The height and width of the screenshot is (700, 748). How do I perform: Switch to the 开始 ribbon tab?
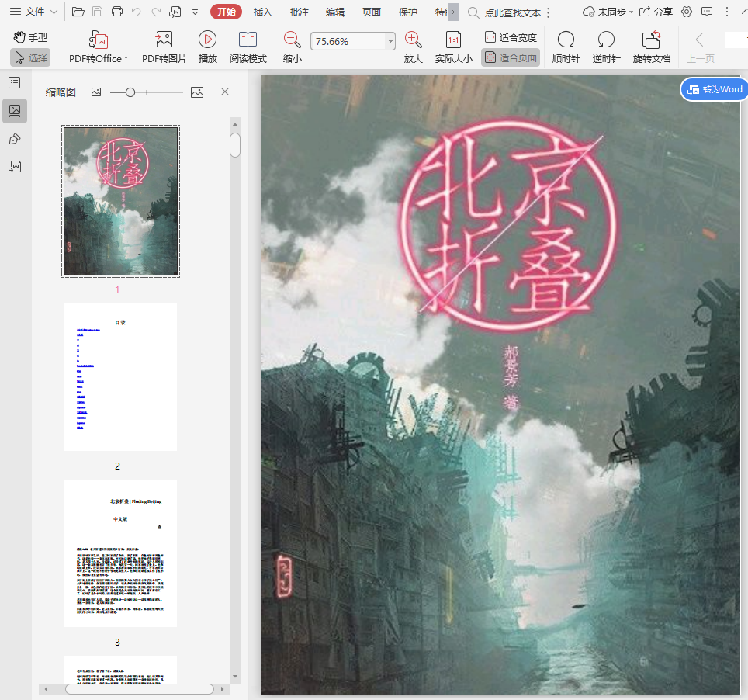pos(226,12)
